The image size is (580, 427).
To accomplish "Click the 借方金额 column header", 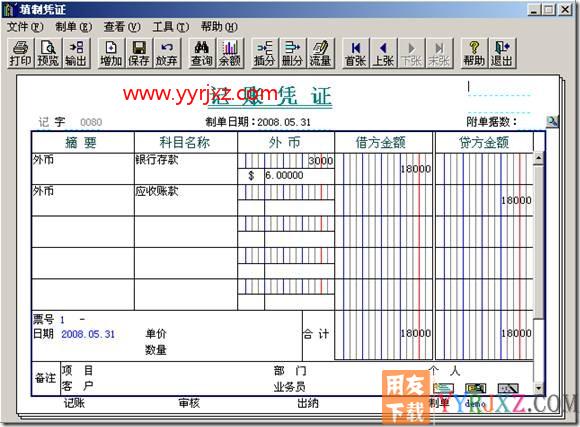I will tap(384, 142).
